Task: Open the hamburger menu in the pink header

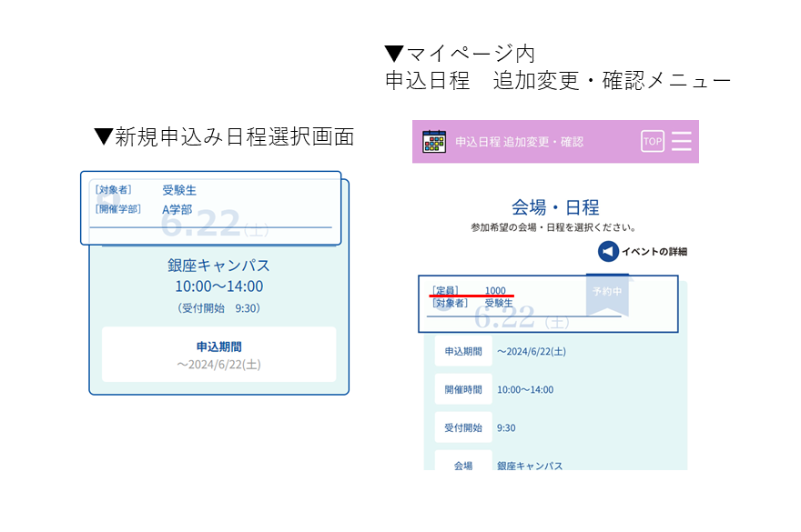Action: click(x=682, y=142)
